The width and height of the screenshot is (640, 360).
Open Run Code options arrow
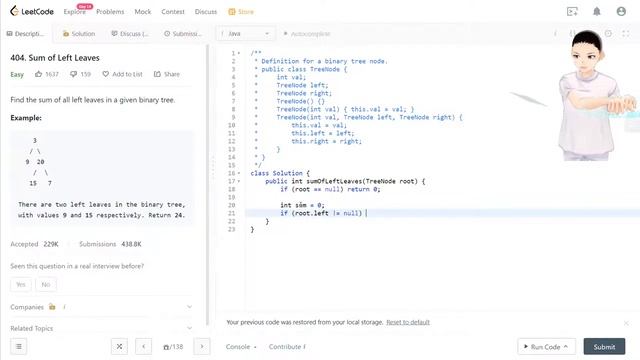point(566,347)
